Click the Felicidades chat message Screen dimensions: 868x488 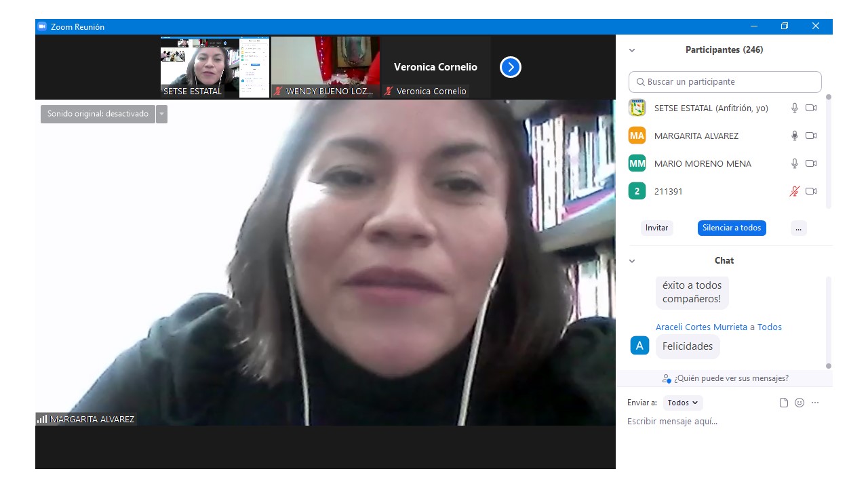688,346
